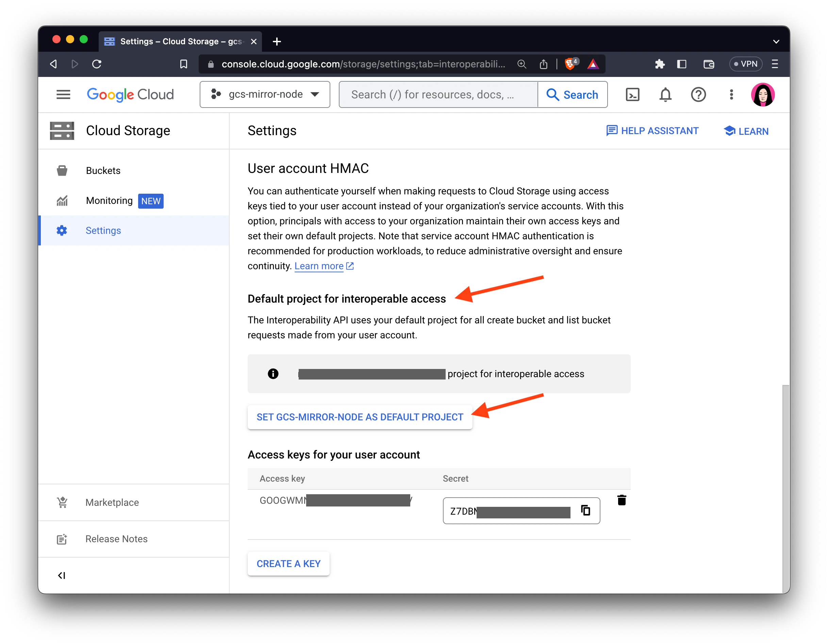The width and height of the screenshot is (828, 644).
Task: Open help question mark icon
Action: tap(698, 95)
